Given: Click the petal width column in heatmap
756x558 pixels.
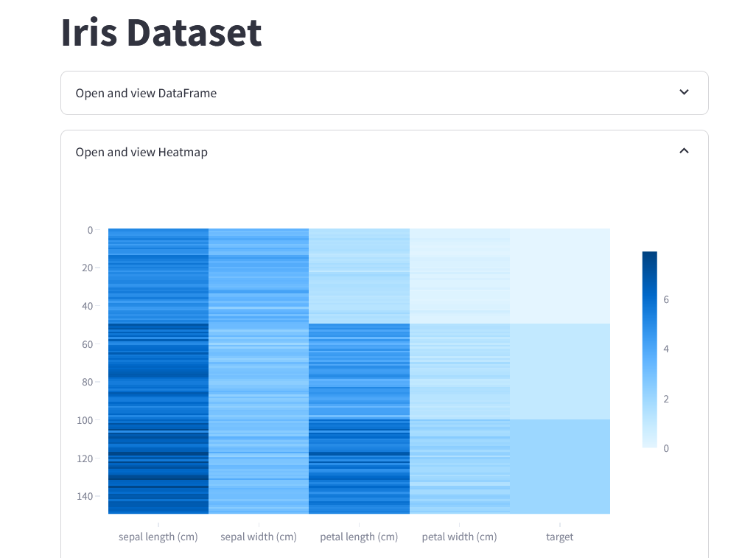Looking at the screenshot, I should 460,371.
